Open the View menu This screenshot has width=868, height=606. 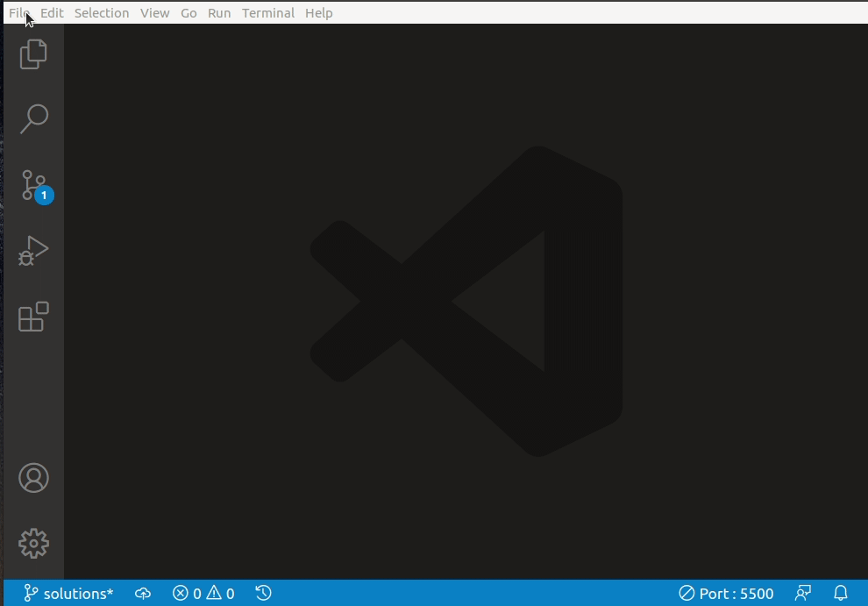point(154,13)
